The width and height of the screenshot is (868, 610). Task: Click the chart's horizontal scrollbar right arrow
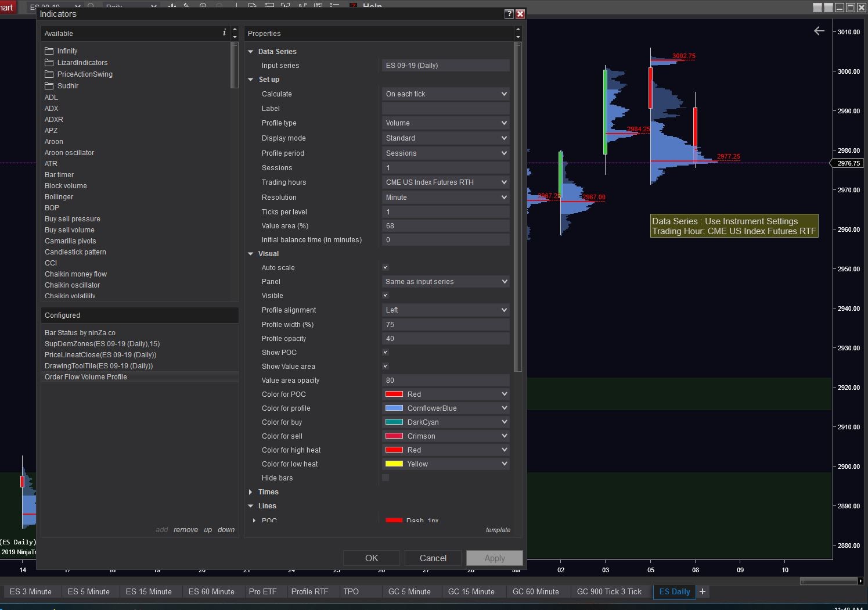coord(860,580)
